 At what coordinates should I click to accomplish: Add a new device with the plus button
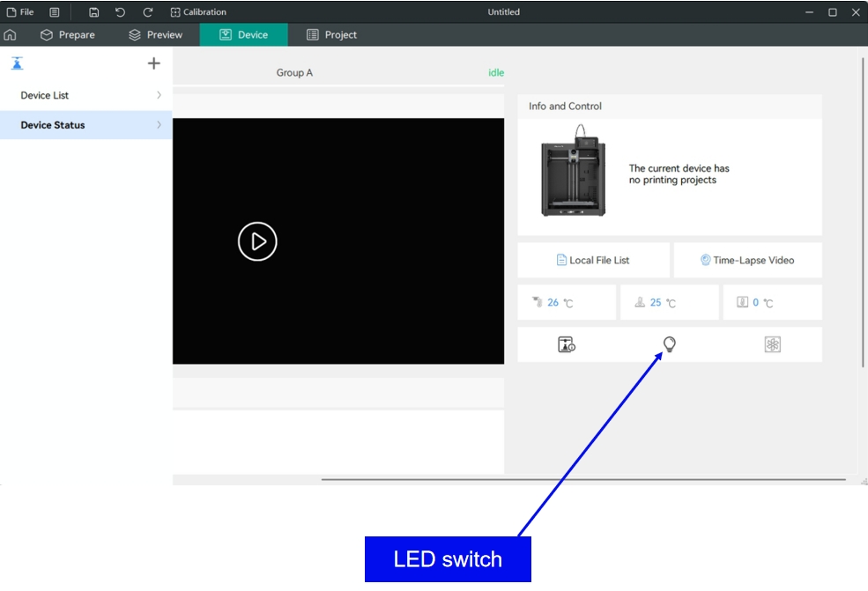[154, 63]
